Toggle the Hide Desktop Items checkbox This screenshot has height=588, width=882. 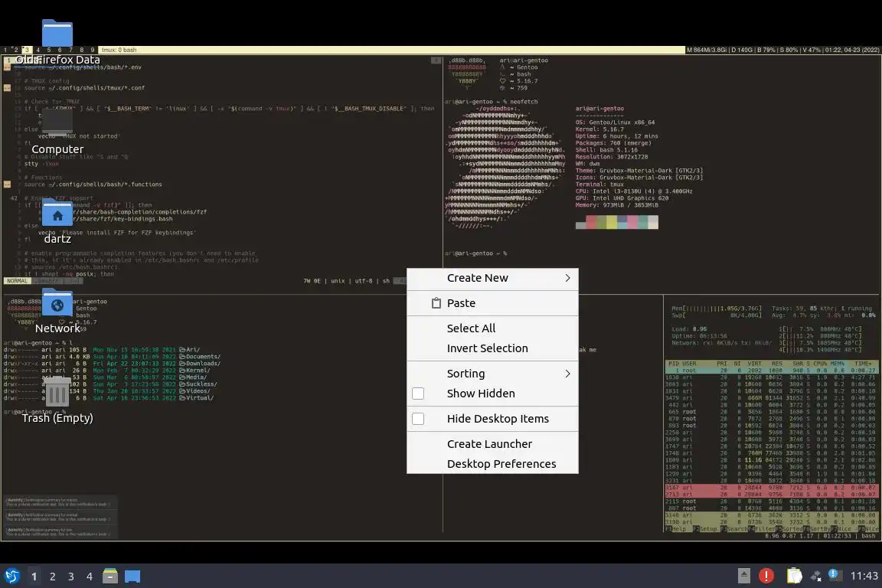point(418,419)
